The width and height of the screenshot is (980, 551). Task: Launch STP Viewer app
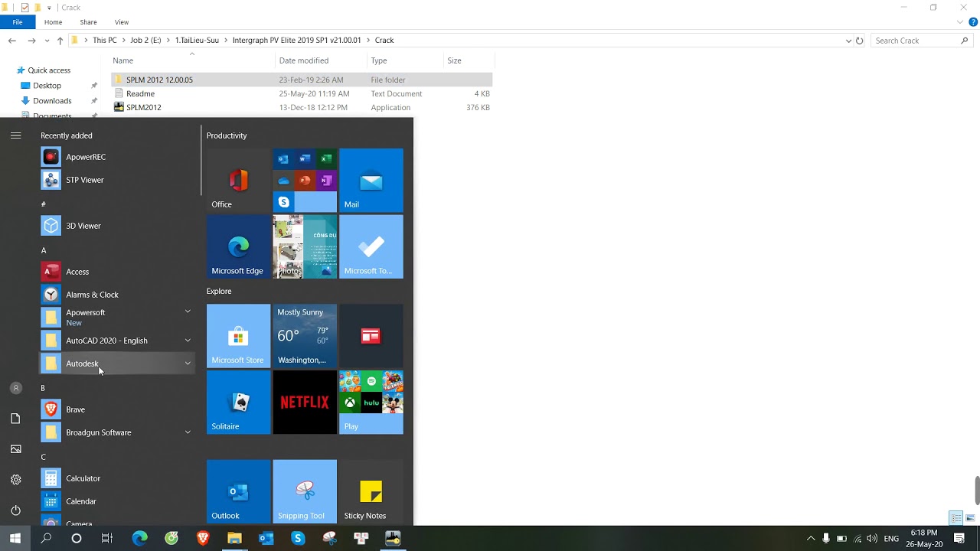118,180
